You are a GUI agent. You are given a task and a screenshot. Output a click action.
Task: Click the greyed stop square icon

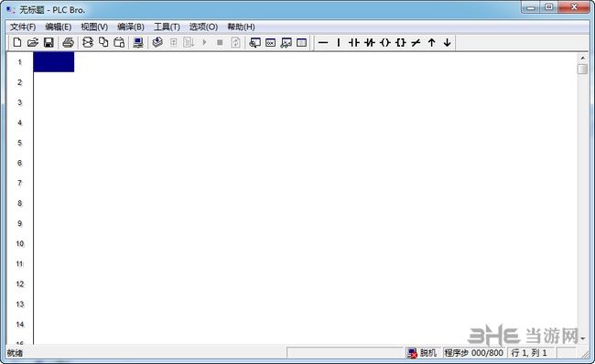tap(220, 42)
